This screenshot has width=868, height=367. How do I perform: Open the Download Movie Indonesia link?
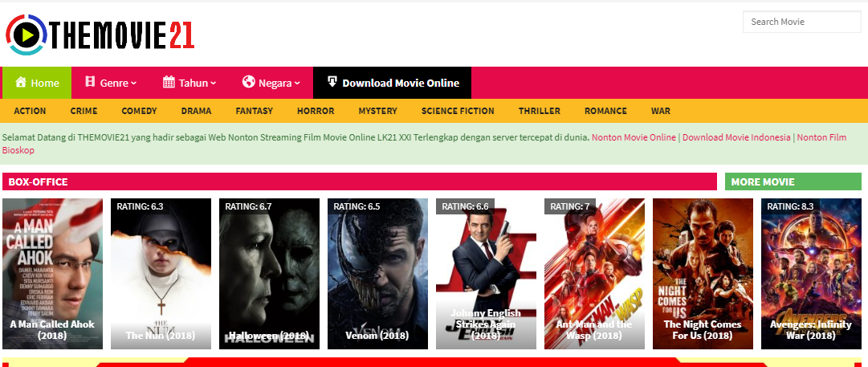click(x=736, y=137)
